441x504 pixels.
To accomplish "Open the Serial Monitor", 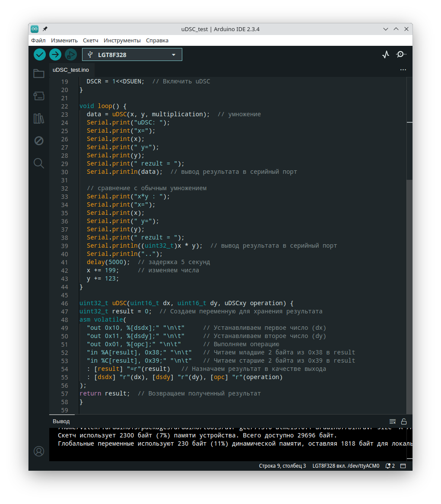I will coord(401,54).
